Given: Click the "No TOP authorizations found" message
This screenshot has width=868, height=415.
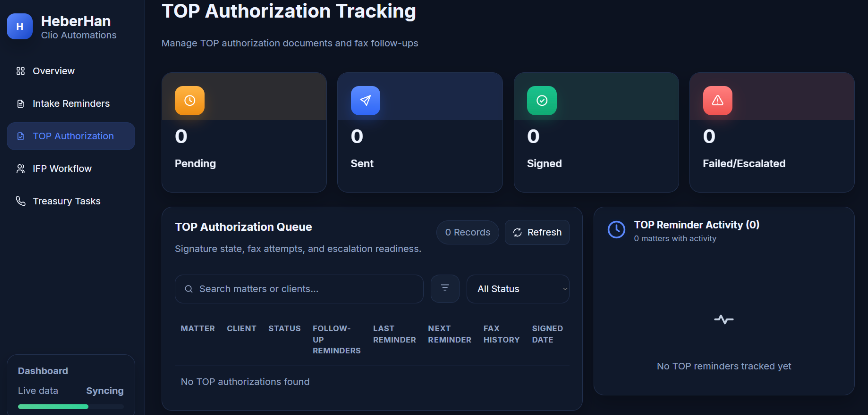Looking at the screenshot, I should (245, 382).
